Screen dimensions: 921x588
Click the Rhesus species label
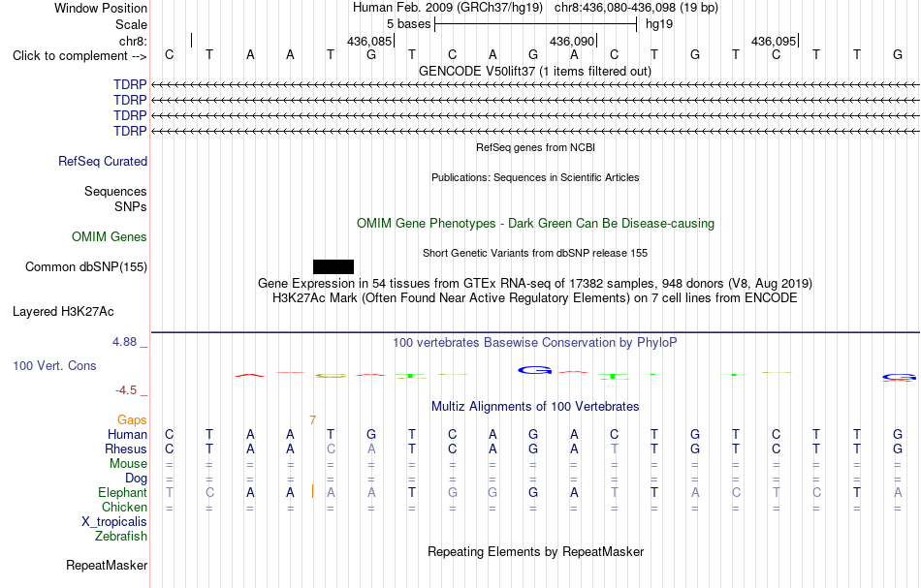point(126,449)
